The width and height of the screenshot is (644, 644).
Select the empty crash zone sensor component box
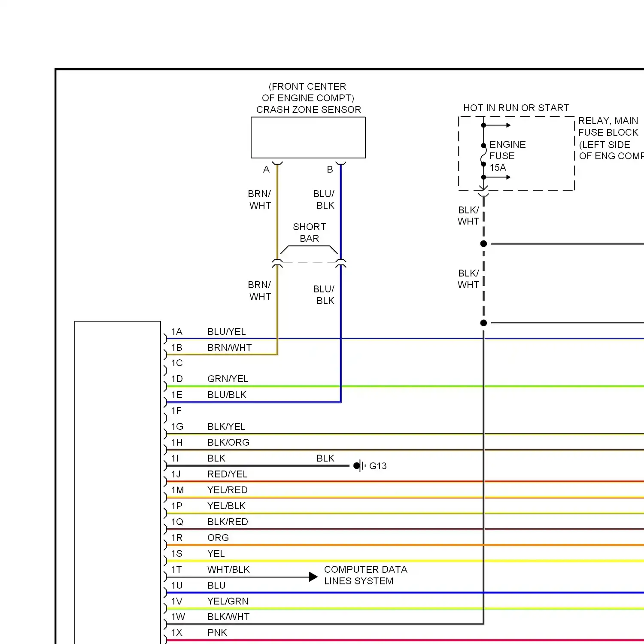(x=308, y=137)
